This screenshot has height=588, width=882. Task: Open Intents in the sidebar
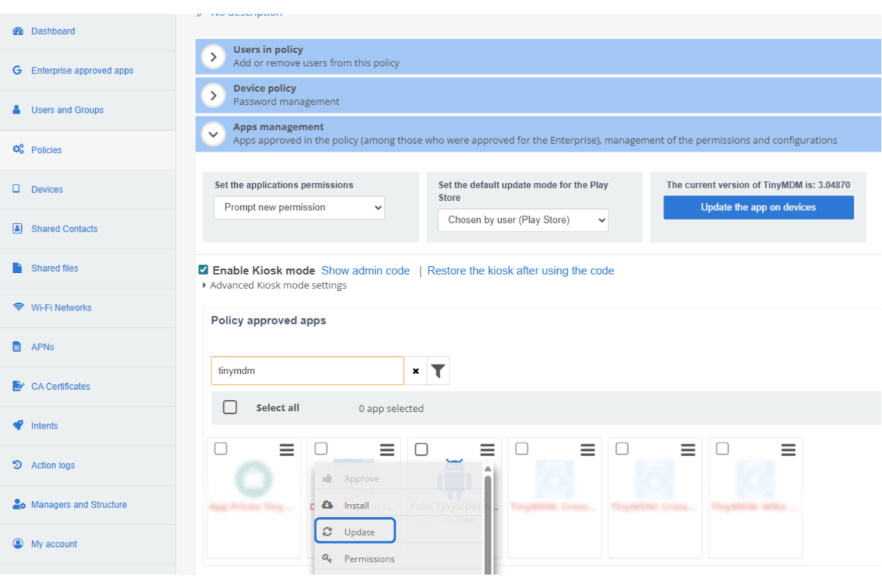click(45, 425)
